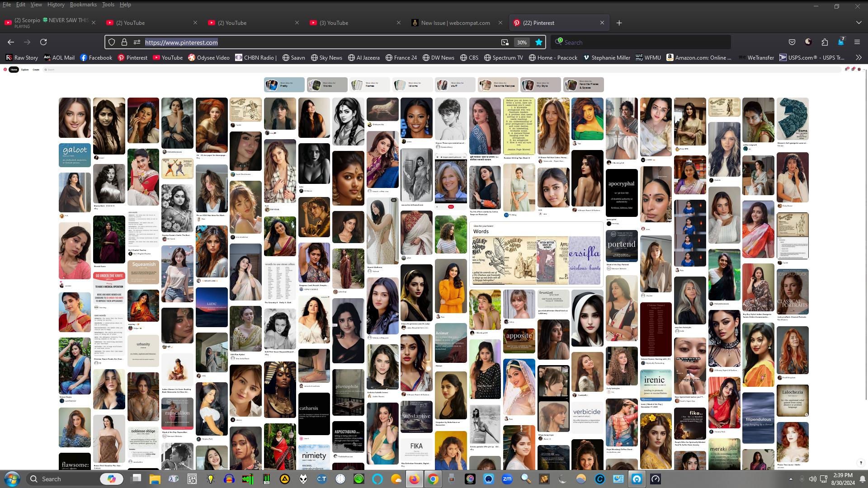This screenshot has height=488, width=868.
Task: Open the Firefox application menu (hamburger)
Action: tap(857, 42)
